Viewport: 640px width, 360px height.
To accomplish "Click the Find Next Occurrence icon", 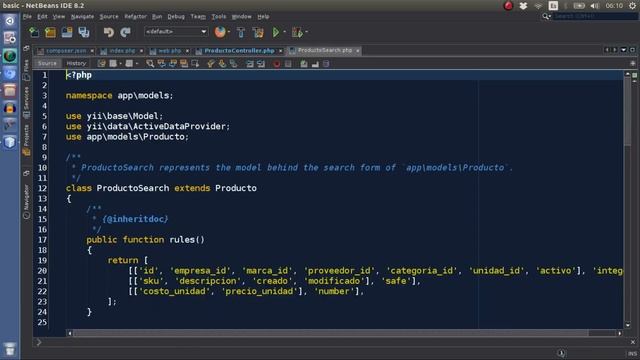I will tap(173, 64).
